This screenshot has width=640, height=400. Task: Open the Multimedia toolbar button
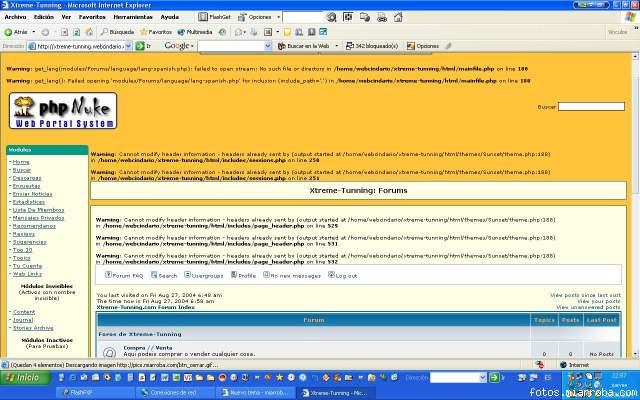pyautogui.click(x=195, y=32)
